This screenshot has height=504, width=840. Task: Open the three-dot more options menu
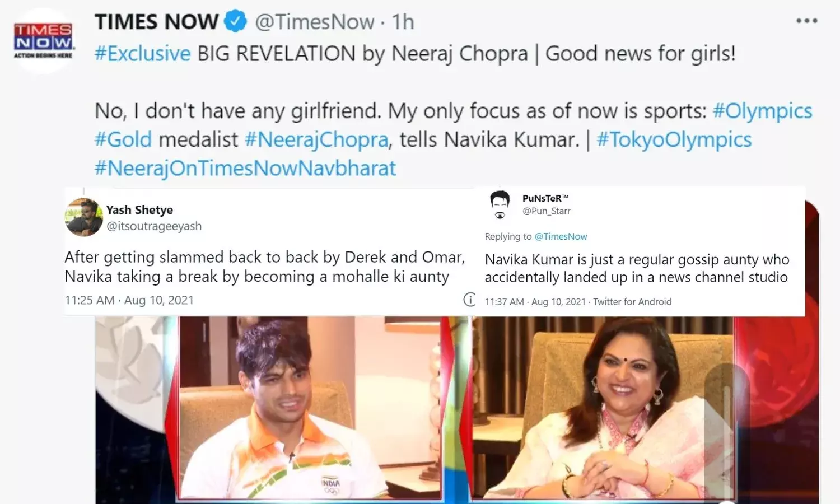[807, 21]
